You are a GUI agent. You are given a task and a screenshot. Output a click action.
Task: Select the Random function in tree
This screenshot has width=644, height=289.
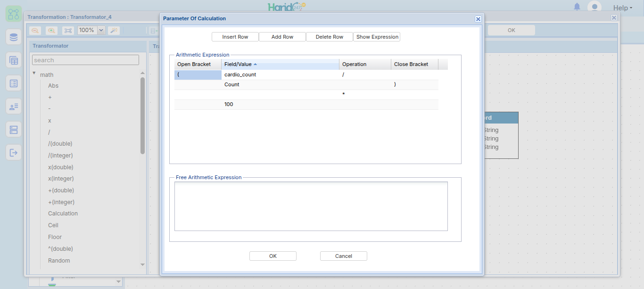[59, 261]
